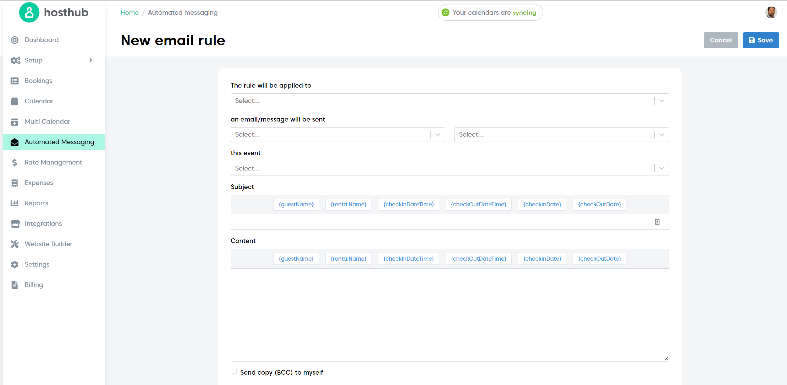Cancel the new email rule
The height and width of the screenshot is (385, 787).
tap(721, 40)
